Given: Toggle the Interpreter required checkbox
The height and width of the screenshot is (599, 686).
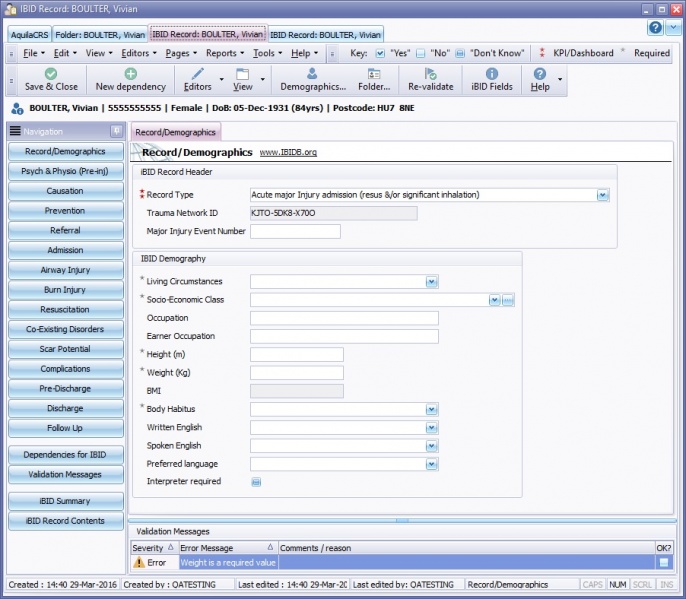Looking at the screenshot, I should pyautogui.click(x=256, y=482).
